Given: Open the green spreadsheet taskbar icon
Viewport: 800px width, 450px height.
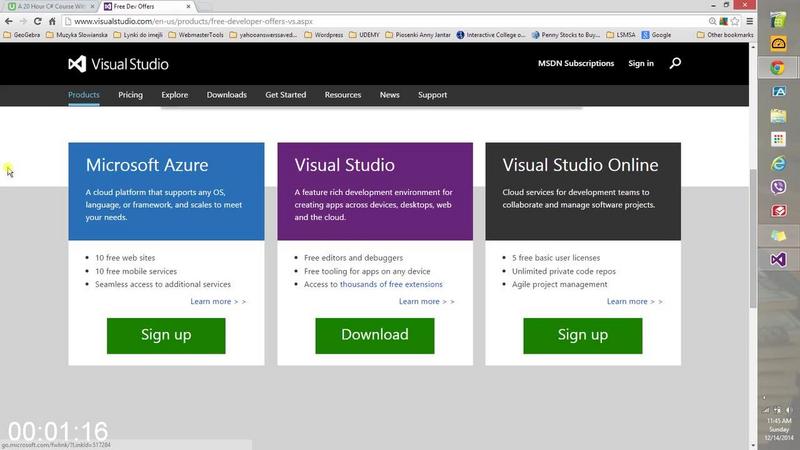Looking at the screenshot, I should [x=778, y=20].
